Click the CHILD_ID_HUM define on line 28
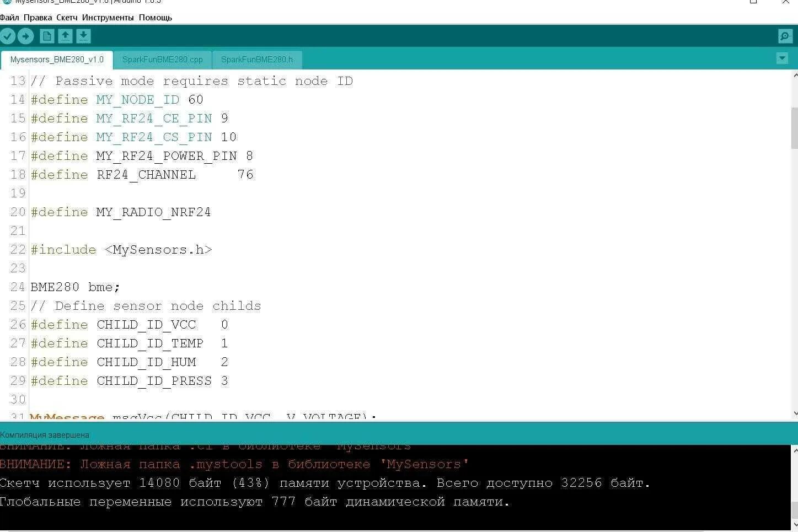Screen dimensions: 798x532 (146, 362)
